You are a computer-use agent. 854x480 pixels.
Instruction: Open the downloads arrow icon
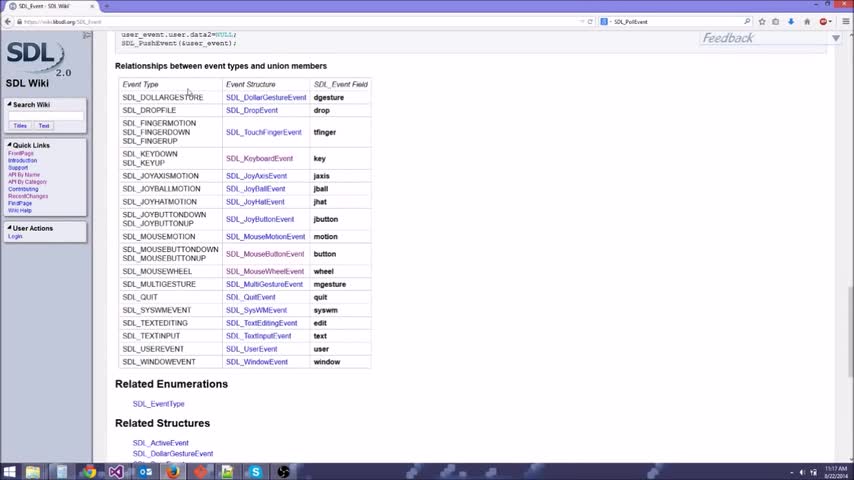[791, 22]
